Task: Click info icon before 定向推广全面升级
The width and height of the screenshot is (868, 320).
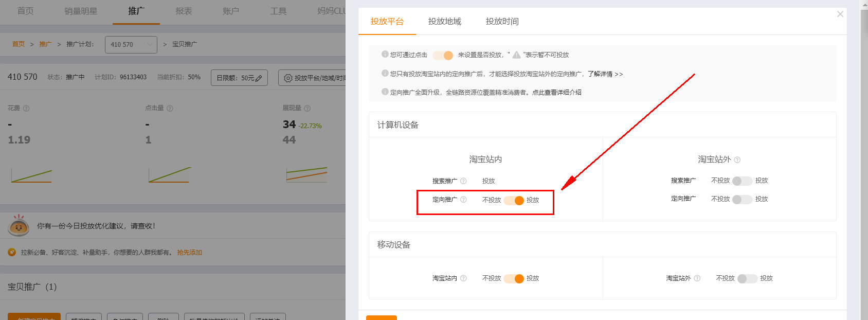Action: [385, 92]
